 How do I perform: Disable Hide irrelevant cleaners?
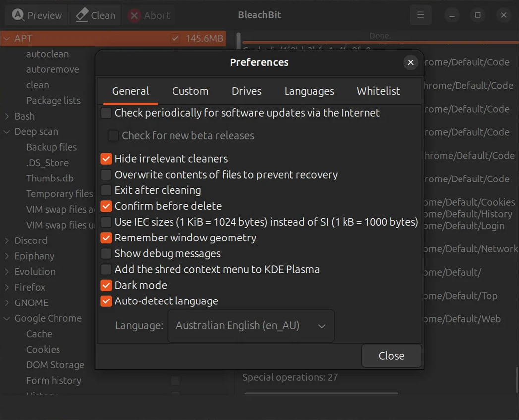106,159
